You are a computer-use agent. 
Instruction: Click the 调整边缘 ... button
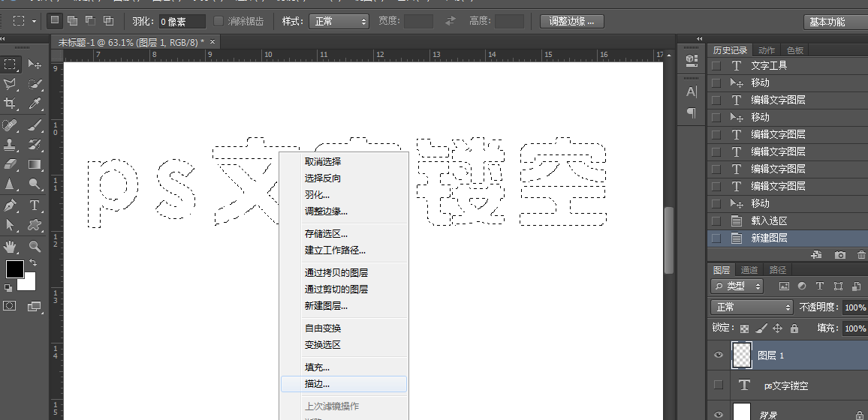(x=572, y=22)
